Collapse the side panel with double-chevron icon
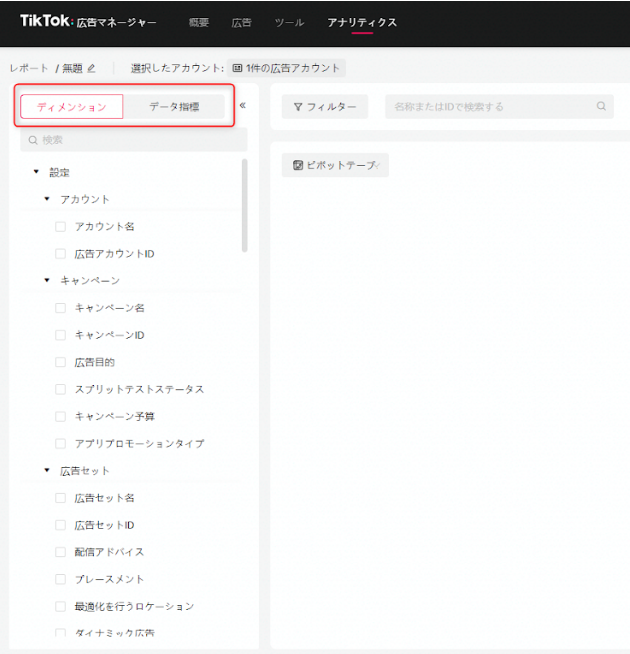 pos(242,105)
